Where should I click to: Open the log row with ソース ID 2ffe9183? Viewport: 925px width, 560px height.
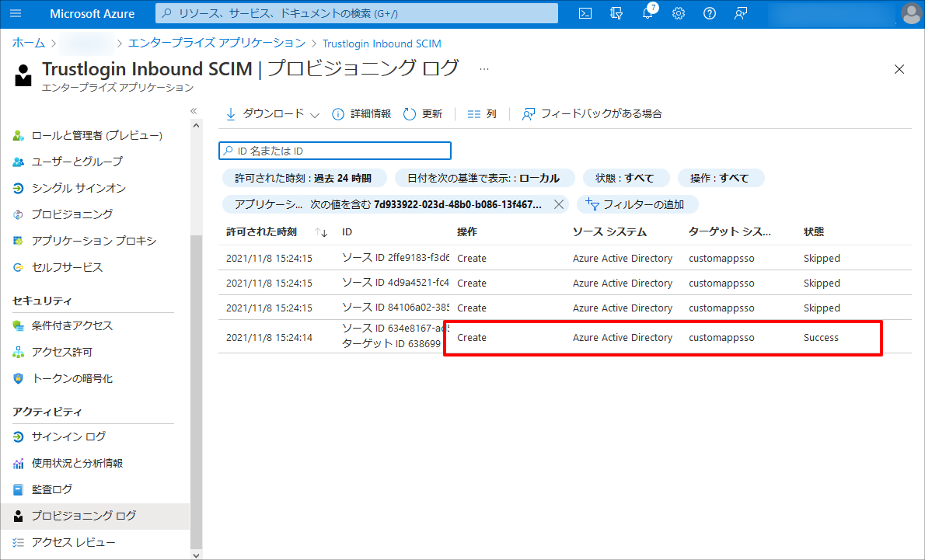[x=564, y=258]
